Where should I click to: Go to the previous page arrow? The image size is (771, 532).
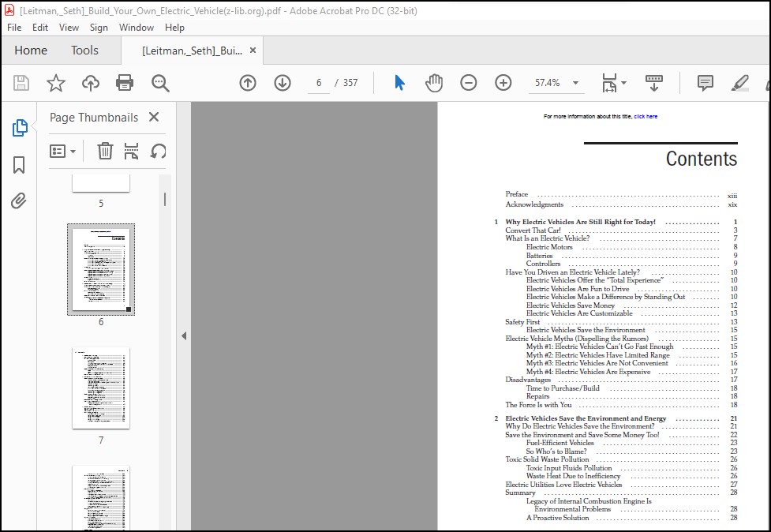pos(248,83)
